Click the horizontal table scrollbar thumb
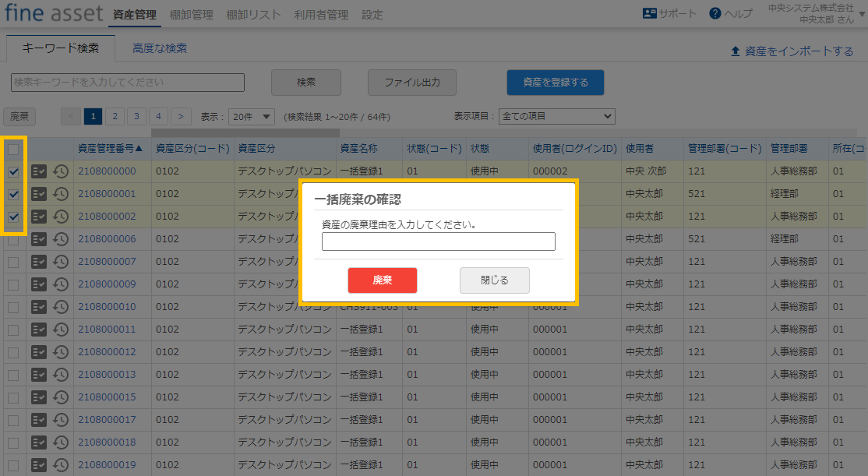This screenshot has height=476, width=868. coord(245,133)
